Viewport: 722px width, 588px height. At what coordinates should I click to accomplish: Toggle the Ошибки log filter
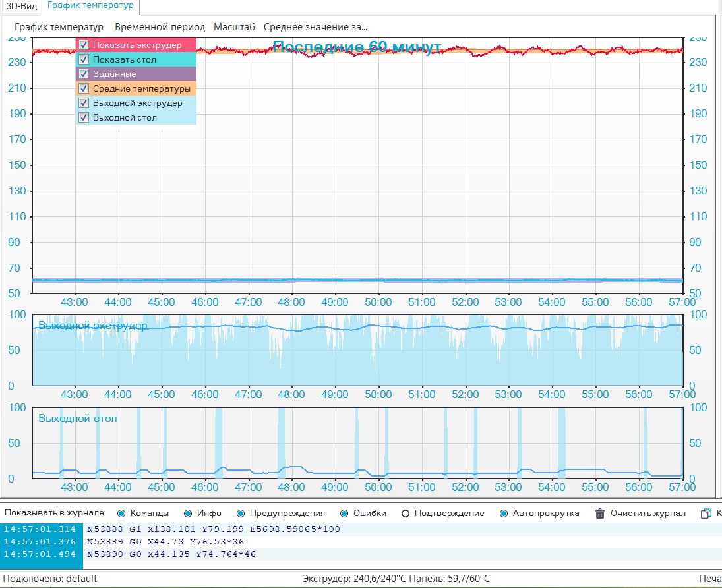[x=345, y=514]
